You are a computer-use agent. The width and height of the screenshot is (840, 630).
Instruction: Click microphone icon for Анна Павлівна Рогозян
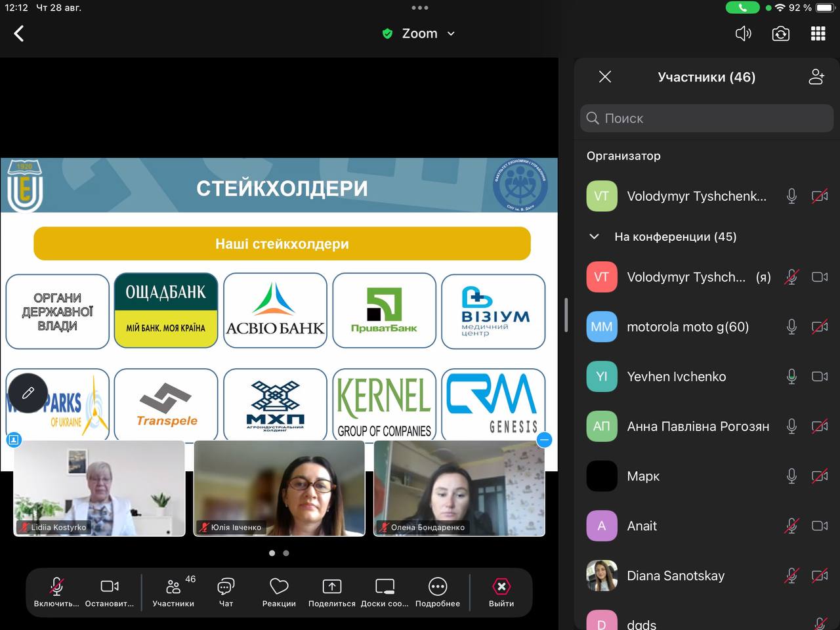[x=791, y=426]
